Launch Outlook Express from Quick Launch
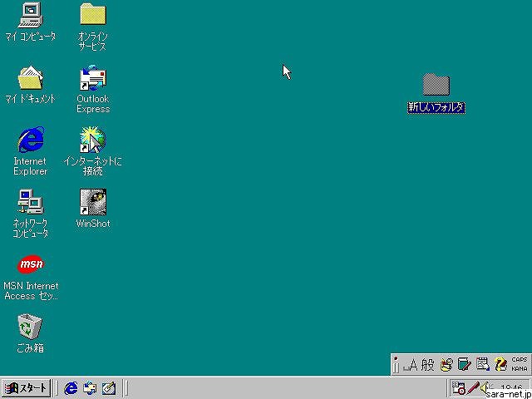The width and height of the screenshot is (532, 399). tap(90, 388)
